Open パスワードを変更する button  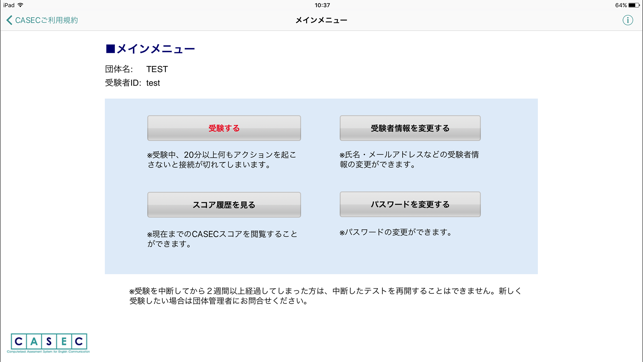(x=410, y=204)
